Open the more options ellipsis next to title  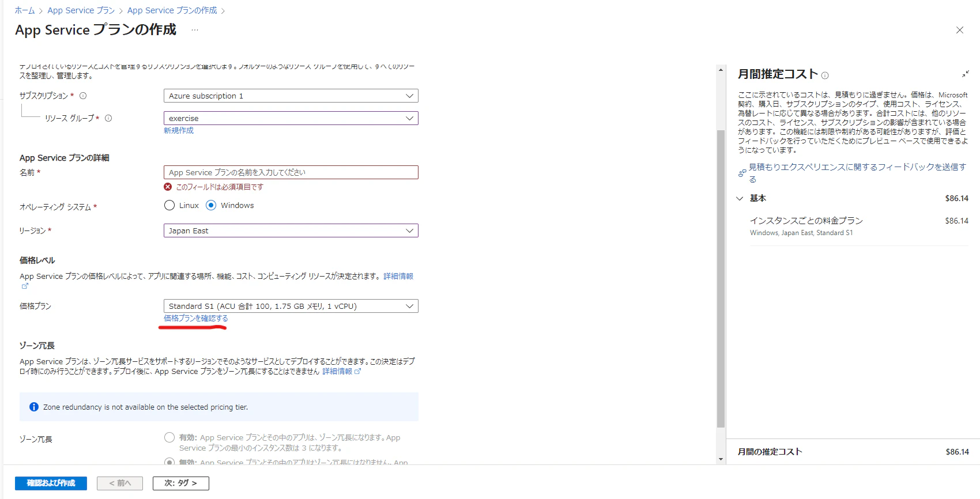click(195, 30)
